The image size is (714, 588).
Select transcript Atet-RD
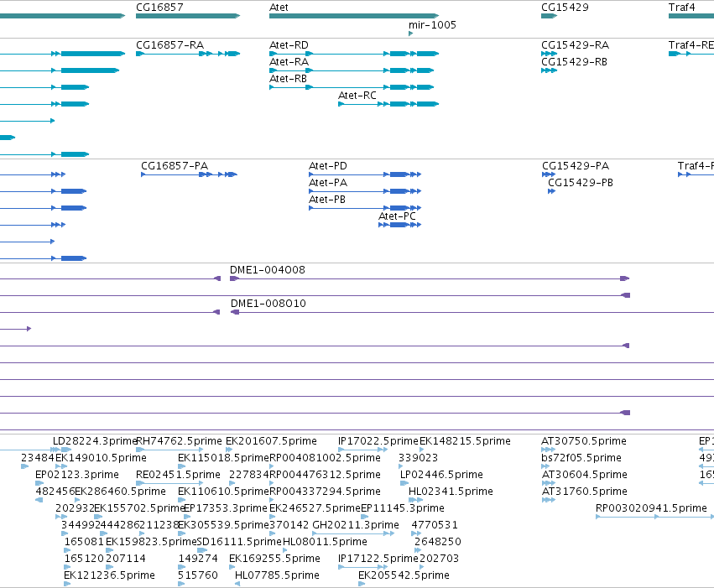354,54
